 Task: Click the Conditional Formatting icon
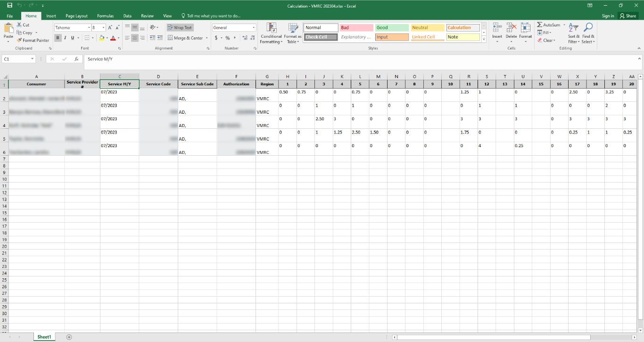click(271, 28)
